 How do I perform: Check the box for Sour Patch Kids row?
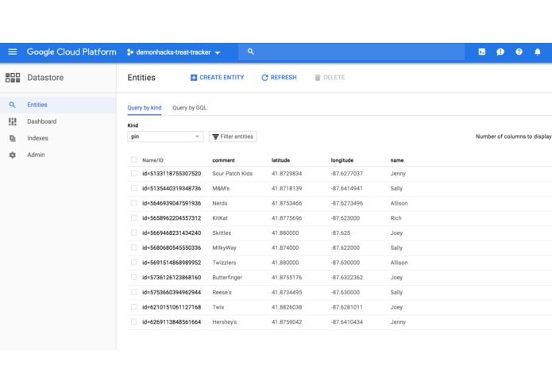(x=133, y=173)
